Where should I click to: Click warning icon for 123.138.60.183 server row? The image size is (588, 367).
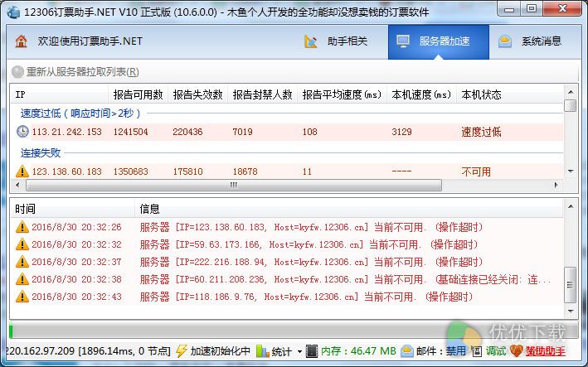click(22, 171)
